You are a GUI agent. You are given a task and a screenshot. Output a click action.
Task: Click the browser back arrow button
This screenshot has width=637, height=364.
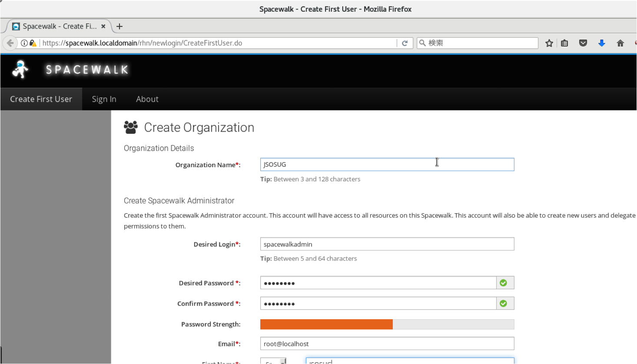coord(10,43)
